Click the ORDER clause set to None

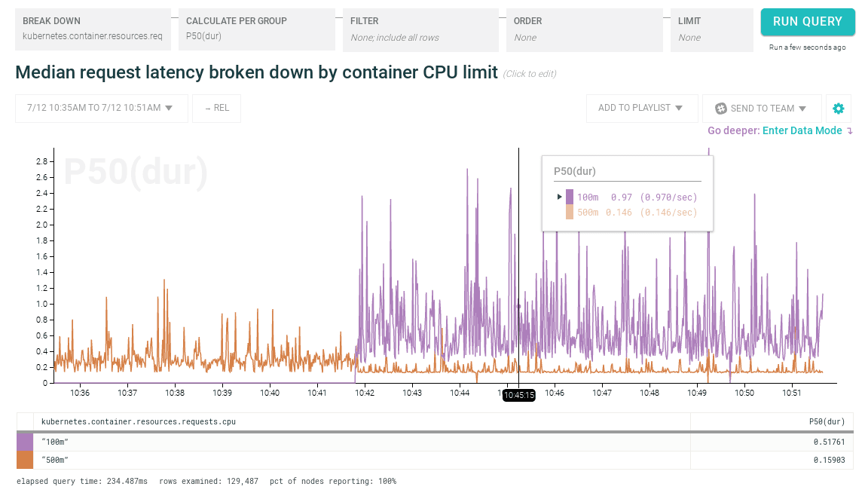coord(584,29)
